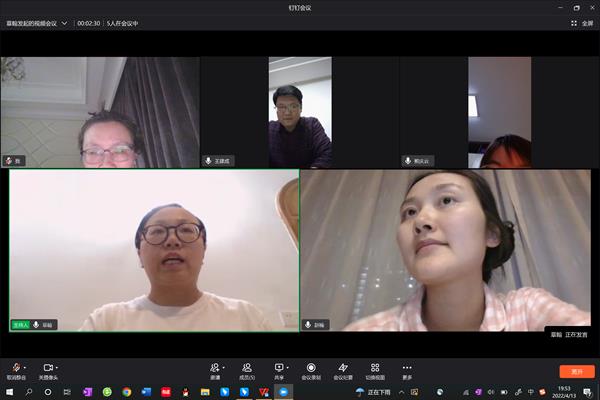Unmute the microphone in the meeting toolbar

tap(14, 368)
